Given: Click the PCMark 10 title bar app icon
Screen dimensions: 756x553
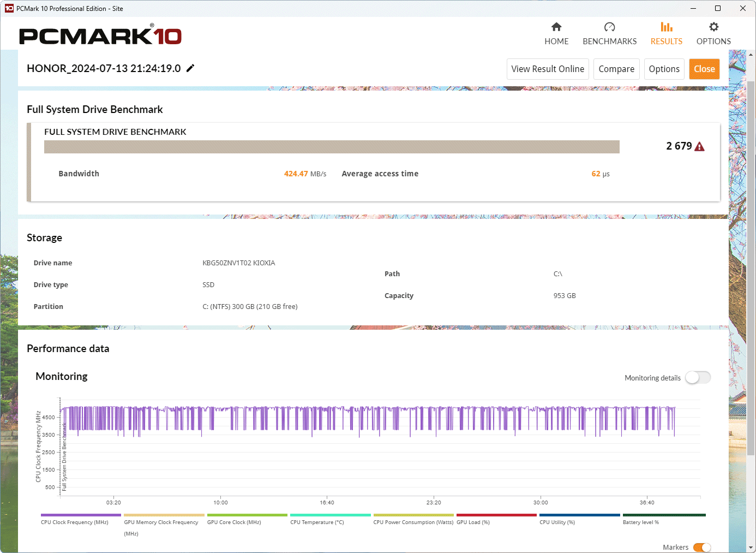Looking at the screenshot, I should coord(9,8).
